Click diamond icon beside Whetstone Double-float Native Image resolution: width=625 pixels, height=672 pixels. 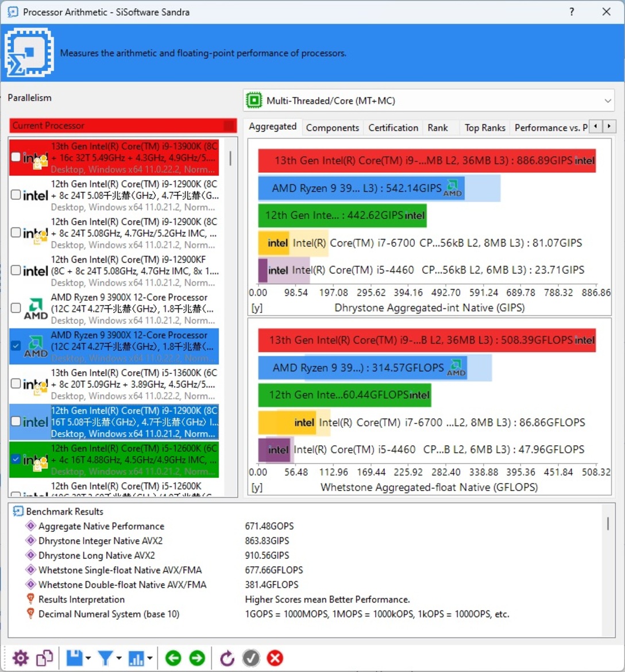point(30,584)
